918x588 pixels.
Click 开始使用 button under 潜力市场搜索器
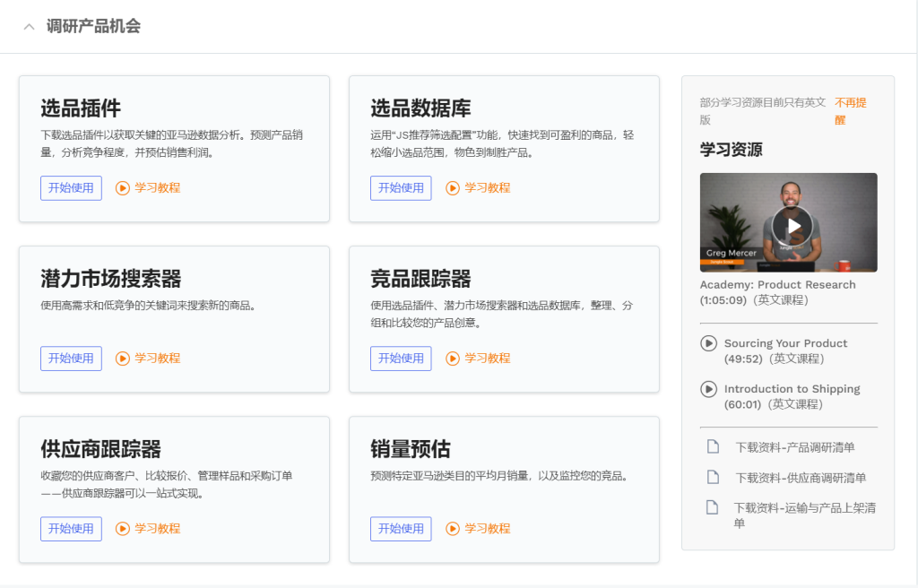[x=71, y=359]
